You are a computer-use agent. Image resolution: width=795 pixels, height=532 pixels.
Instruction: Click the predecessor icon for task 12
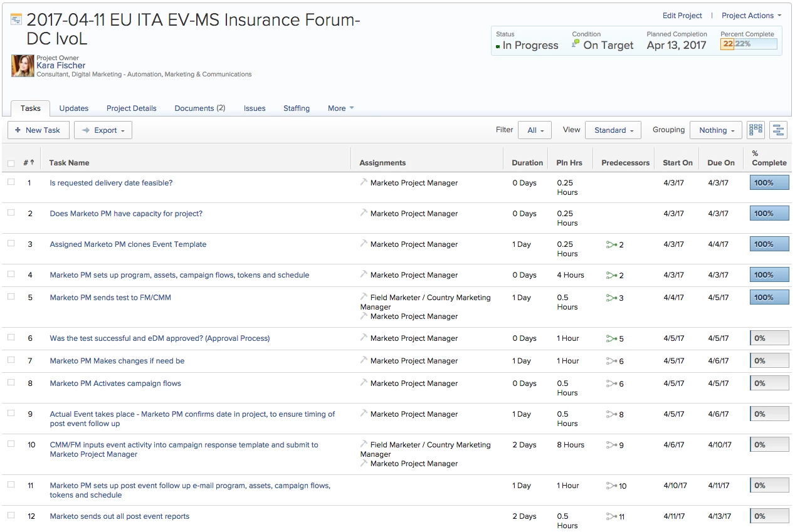point(611,516)
